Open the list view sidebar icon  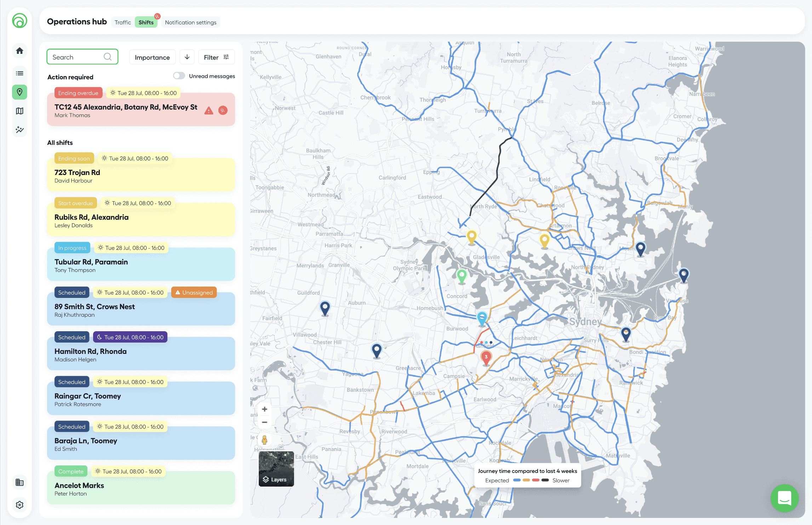20,73
